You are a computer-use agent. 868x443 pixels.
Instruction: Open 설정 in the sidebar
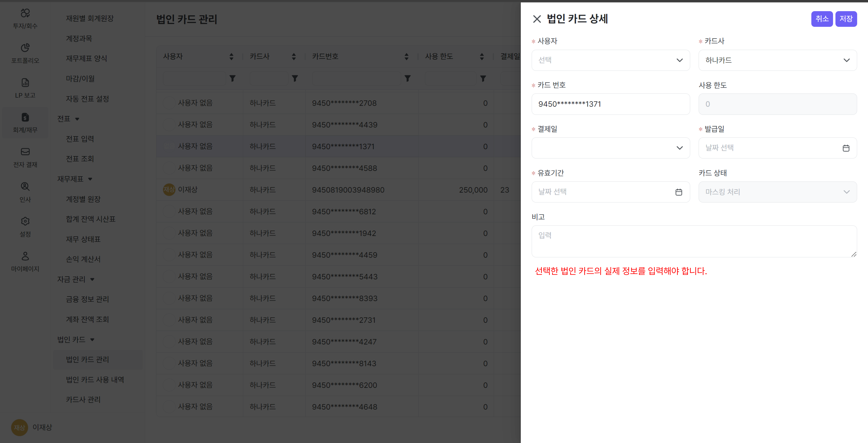25,227
